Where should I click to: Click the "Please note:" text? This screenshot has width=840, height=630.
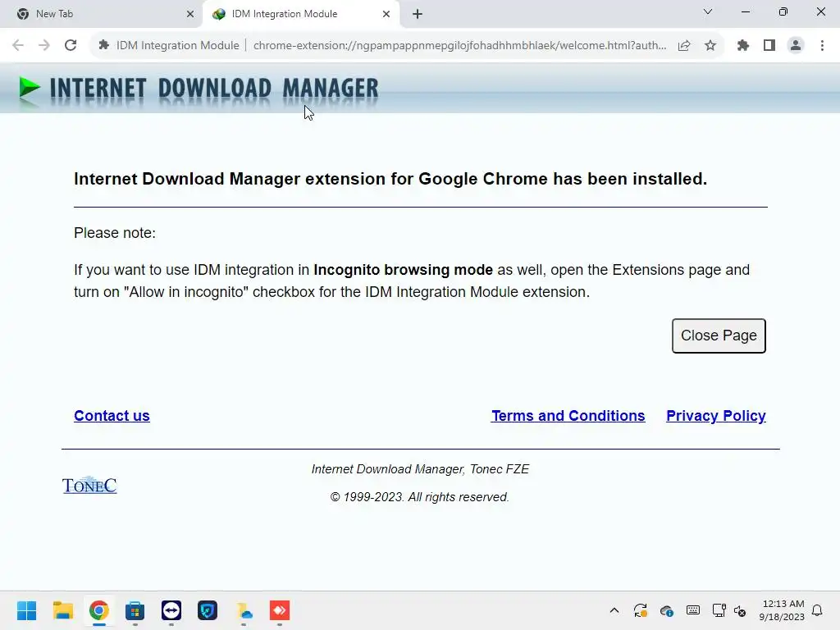(x=115, y=233)
